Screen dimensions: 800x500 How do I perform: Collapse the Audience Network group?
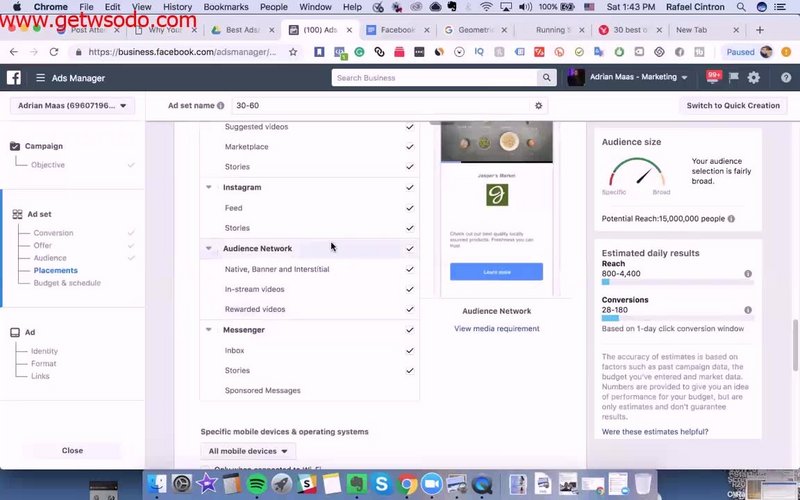coord(209,248)
